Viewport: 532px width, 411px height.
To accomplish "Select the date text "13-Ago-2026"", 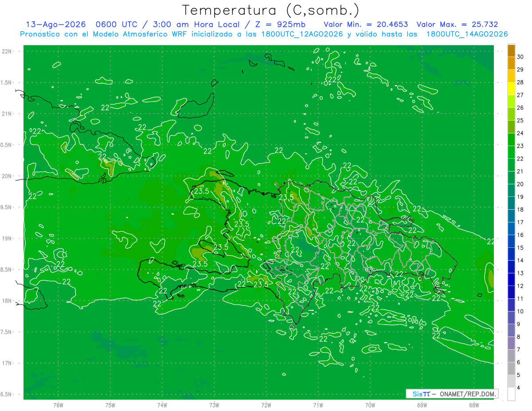I will tap(55, 25).
